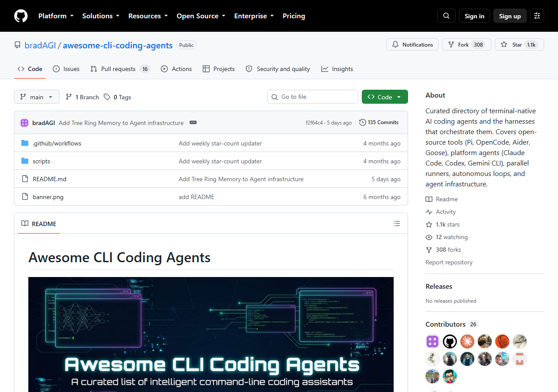Click the Activity link in About sidebar
Screen dimensions: 558x392
click(441, 212)
